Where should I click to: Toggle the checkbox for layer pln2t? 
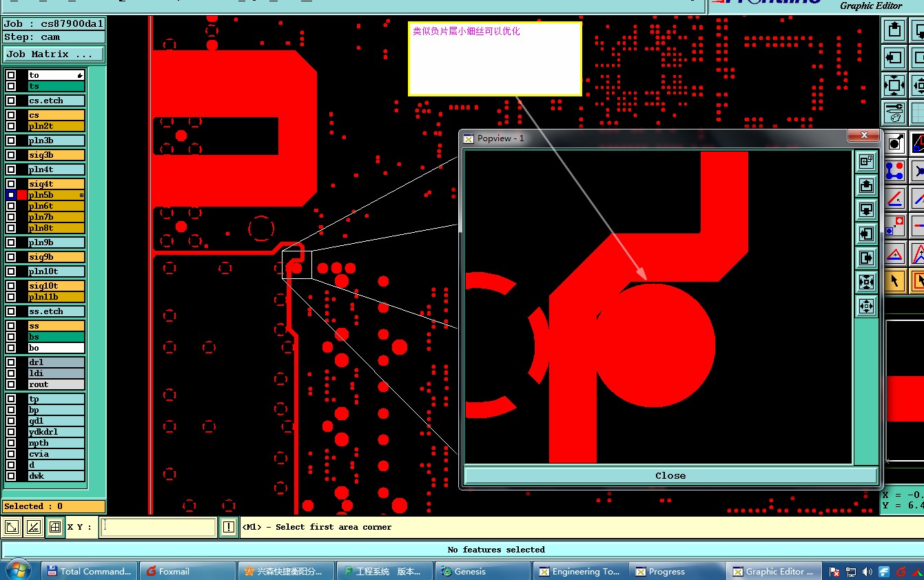click(11, 126)
